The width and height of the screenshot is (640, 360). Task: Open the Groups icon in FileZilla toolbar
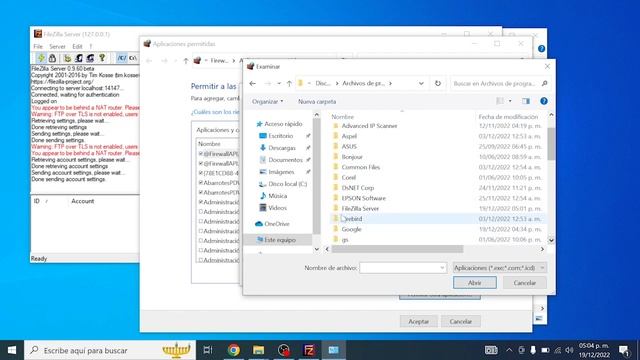click(90, 58)
